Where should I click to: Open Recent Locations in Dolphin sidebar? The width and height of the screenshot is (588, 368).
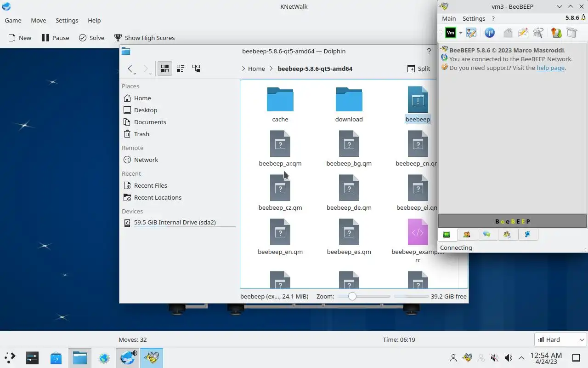[x=179, y=197]
